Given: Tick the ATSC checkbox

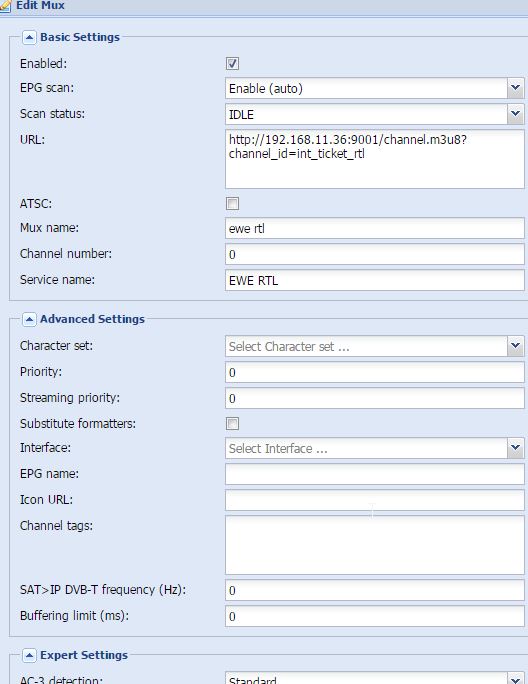Looking at the screenshot, I should tap(232, 204).
